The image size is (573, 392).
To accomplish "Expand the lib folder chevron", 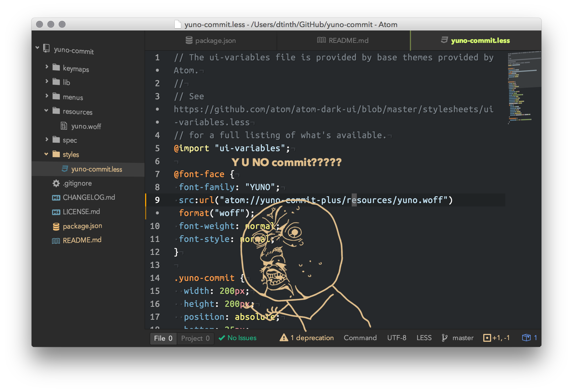I will pyautogui.click(x=47, y=81).
